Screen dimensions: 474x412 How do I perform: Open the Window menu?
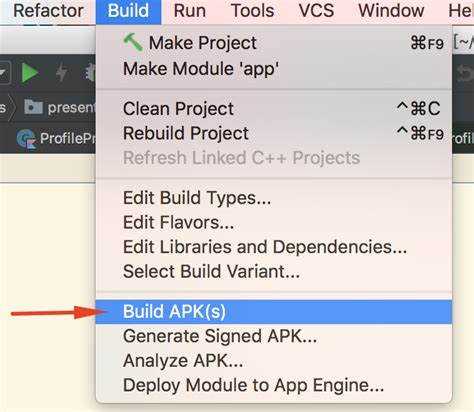(391, 11)
